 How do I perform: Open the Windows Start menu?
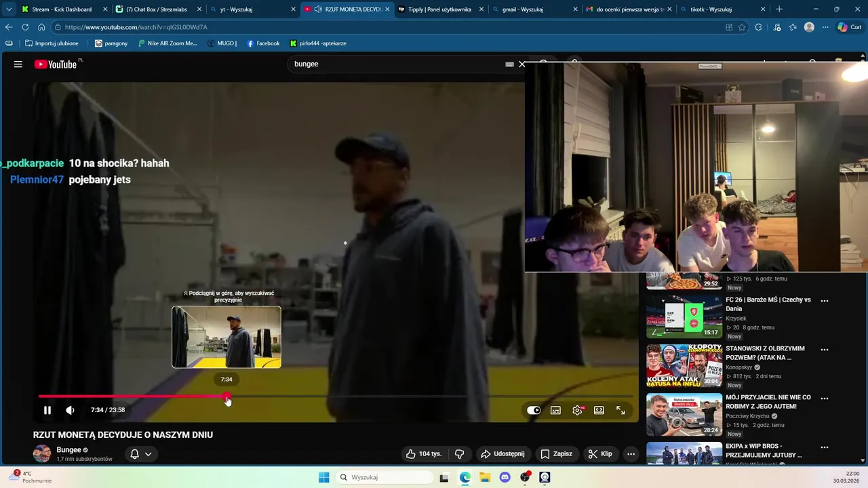pos(323,477)
